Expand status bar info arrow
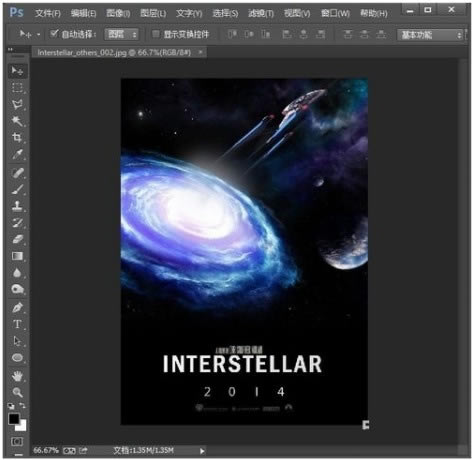Screen dimensions: 475x460 202,451
